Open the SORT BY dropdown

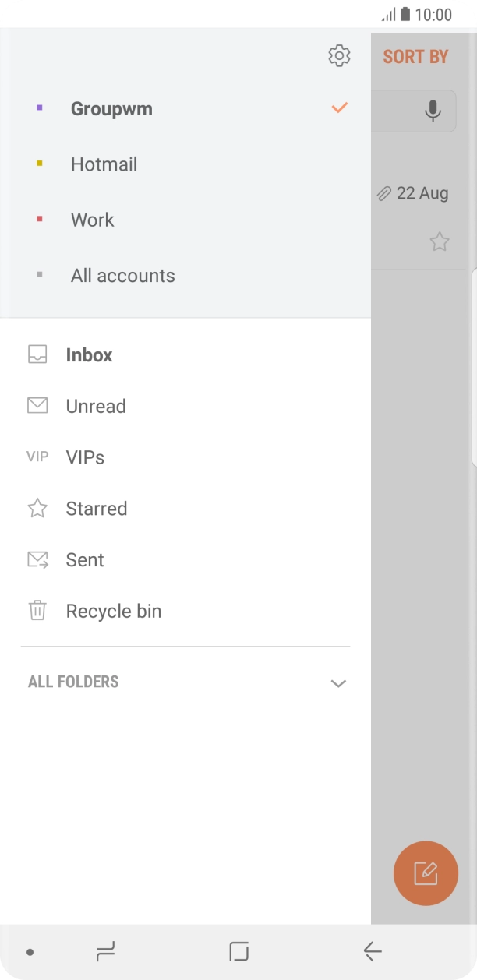click(x=415, y=55)
